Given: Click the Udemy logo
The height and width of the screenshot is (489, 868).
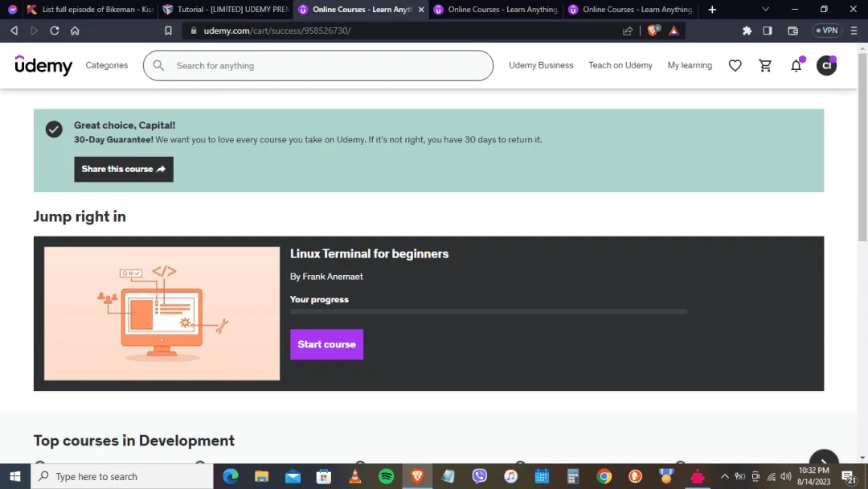Looking at the screenshot, I should (x=43, y=65).
